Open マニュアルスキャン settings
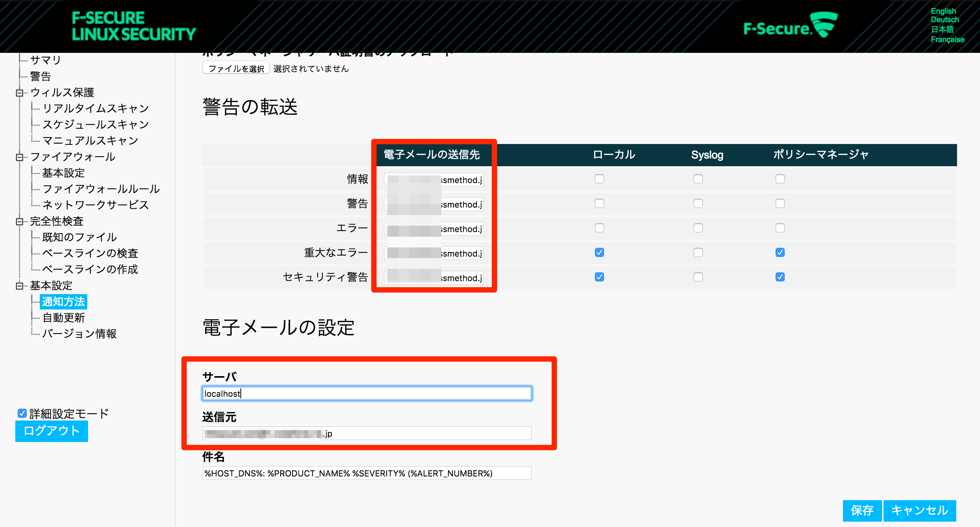980x527 pixels. pos(90,141)
